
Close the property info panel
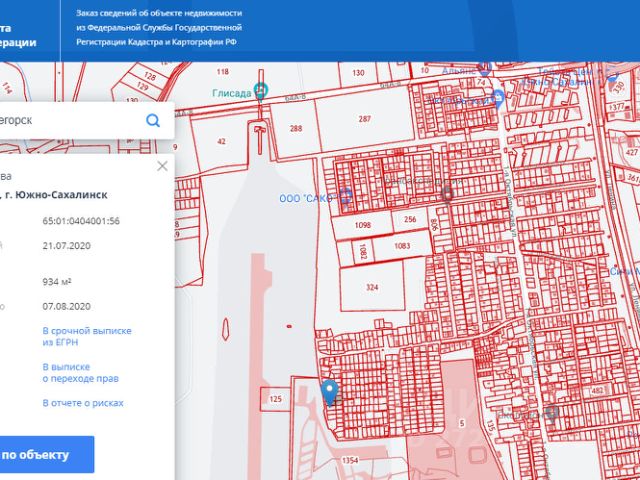[162, 166]
